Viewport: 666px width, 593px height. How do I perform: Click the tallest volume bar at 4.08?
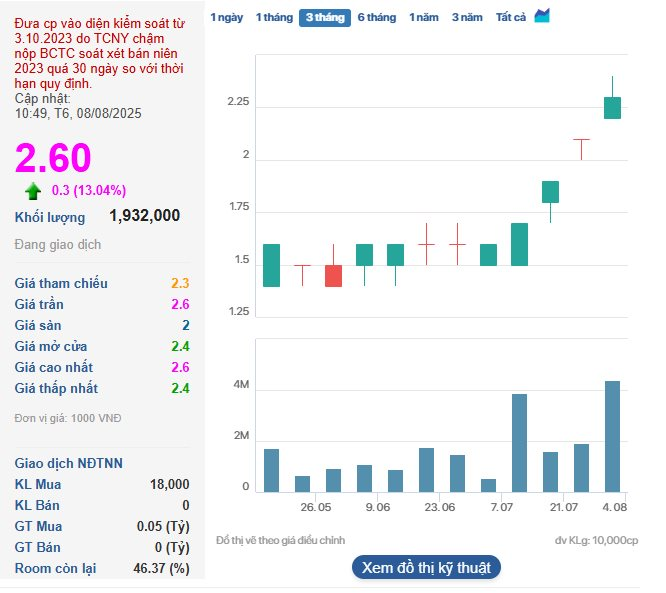(612, 436)
